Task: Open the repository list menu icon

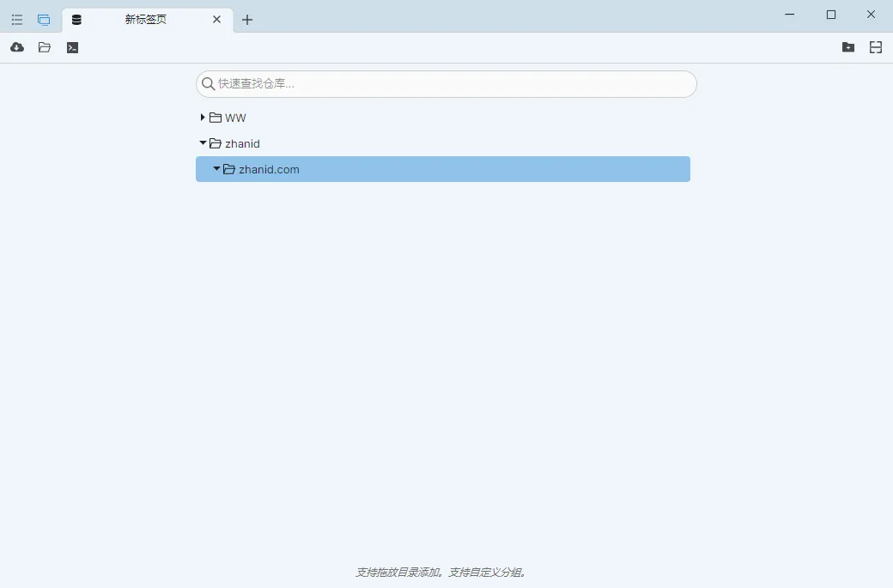Action: 16,19
